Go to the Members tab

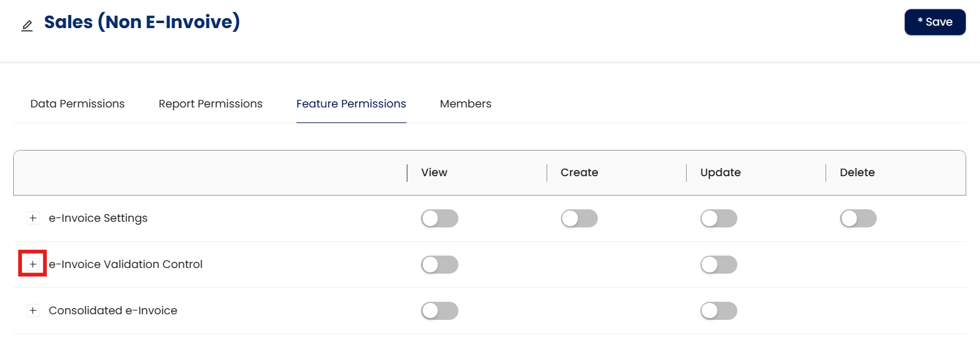[466, 104]
